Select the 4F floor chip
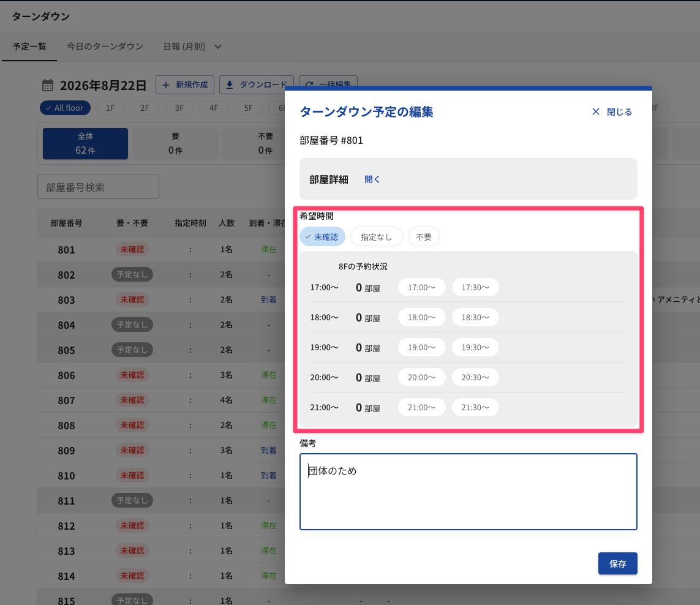 [214, 108]
